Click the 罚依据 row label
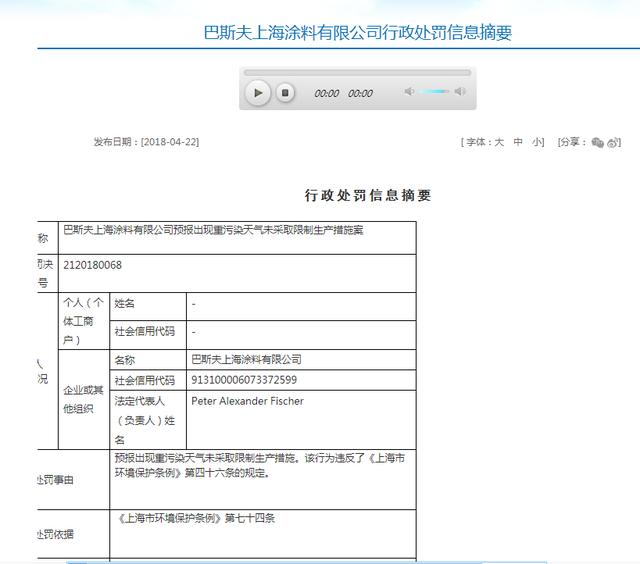This screenshot has width=640, height=564. 56,534
